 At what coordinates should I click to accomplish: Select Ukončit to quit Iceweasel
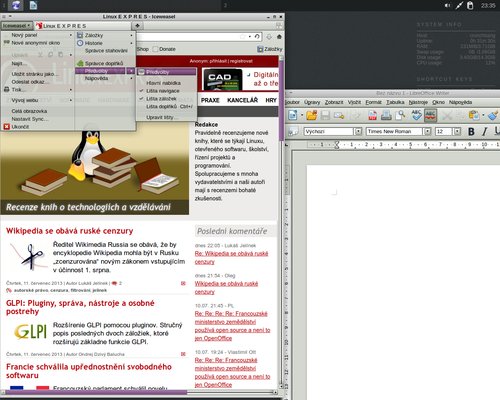click(x=38, y=127)
